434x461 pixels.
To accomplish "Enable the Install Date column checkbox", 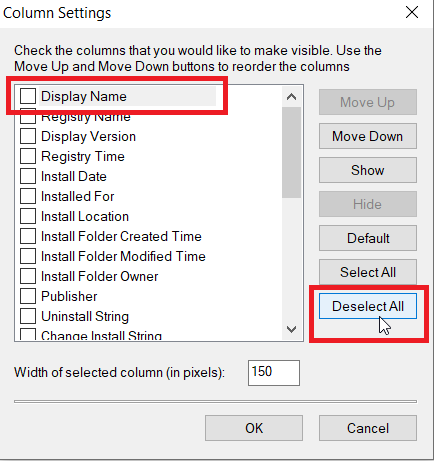I will (x=28, y=176).
